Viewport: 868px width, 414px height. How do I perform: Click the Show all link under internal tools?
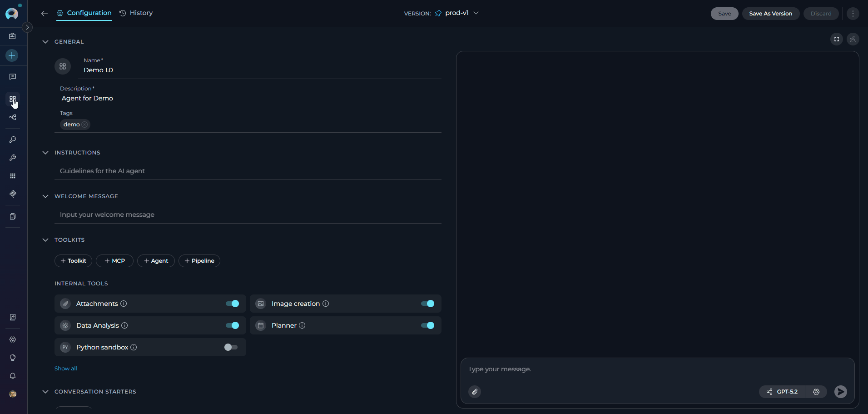point(65,368)
